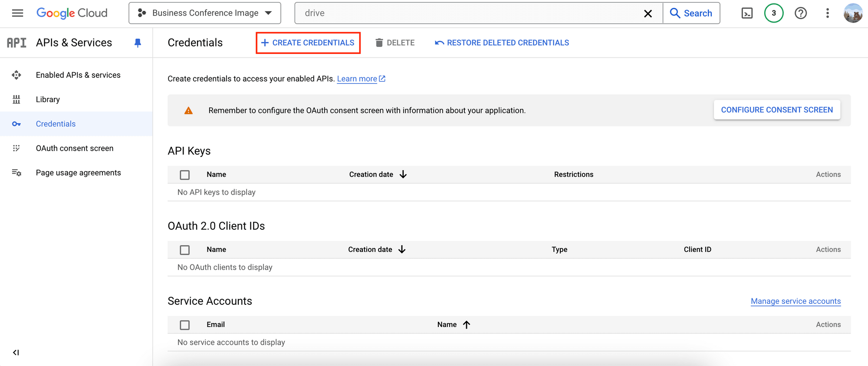Sort Service Accounts by Name arrow

467,324
